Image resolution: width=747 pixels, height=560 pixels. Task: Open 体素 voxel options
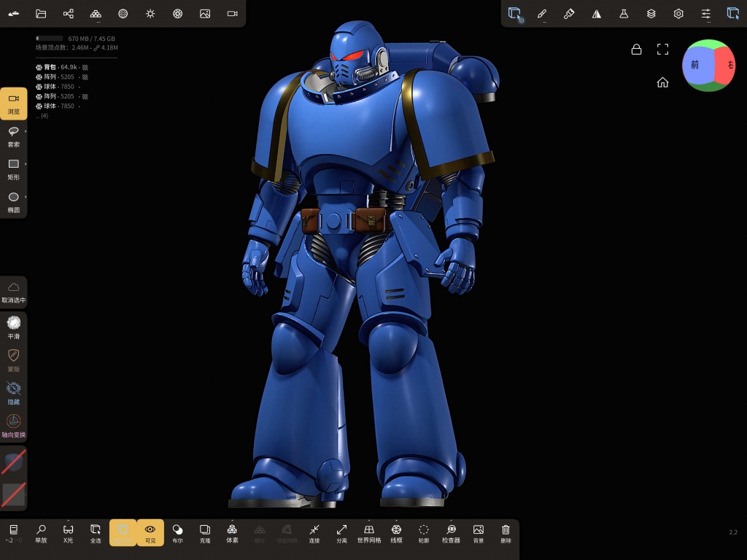232,533
